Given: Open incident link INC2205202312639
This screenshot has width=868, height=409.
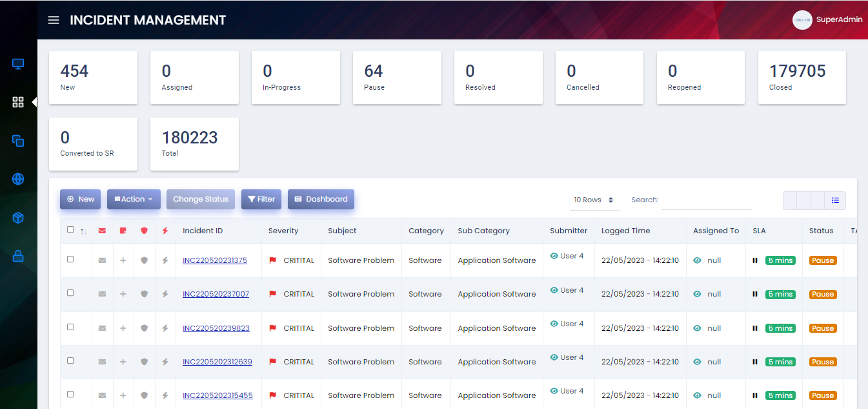Looking at the screenshot, I should [x=217, y=362].
